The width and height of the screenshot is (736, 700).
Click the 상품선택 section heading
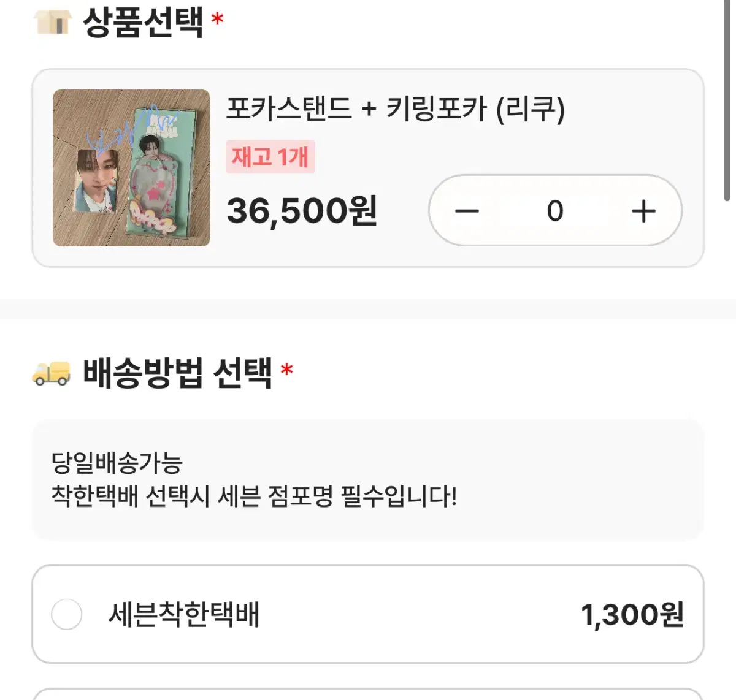(142, 22)
